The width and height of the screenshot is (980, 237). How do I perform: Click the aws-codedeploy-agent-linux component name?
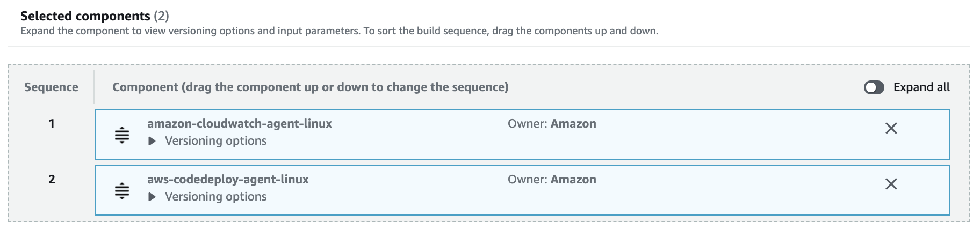click(x=228, y=180)
